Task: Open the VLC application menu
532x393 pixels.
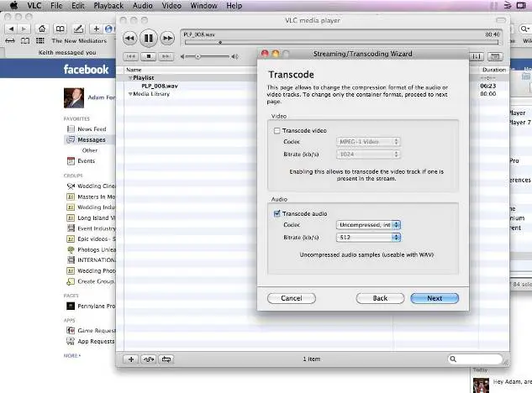Action: pos(34,5)
